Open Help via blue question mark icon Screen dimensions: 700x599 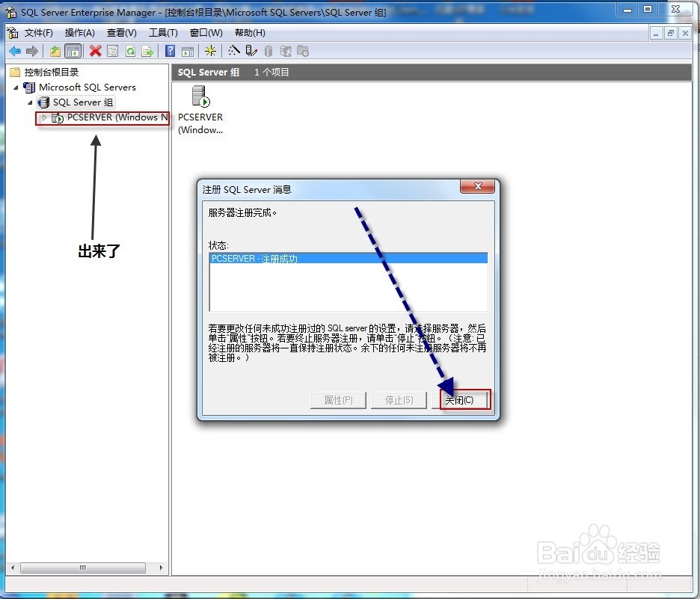point(170,52)
